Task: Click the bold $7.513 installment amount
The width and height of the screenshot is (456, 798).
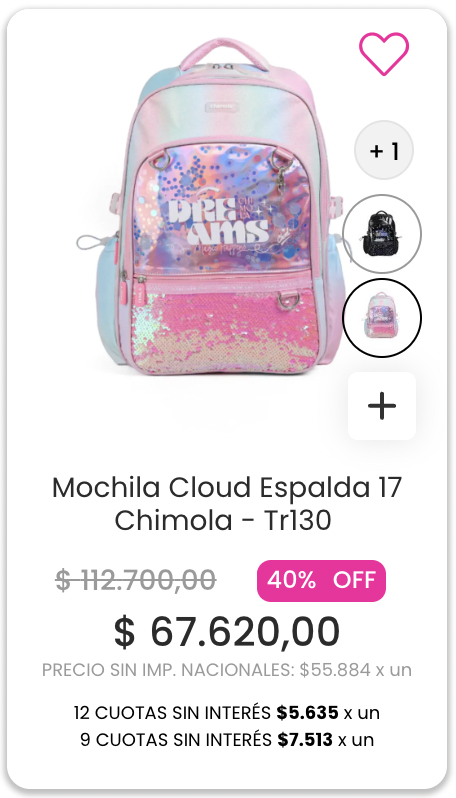Action: pyautogui.click(x=305, y=739)
